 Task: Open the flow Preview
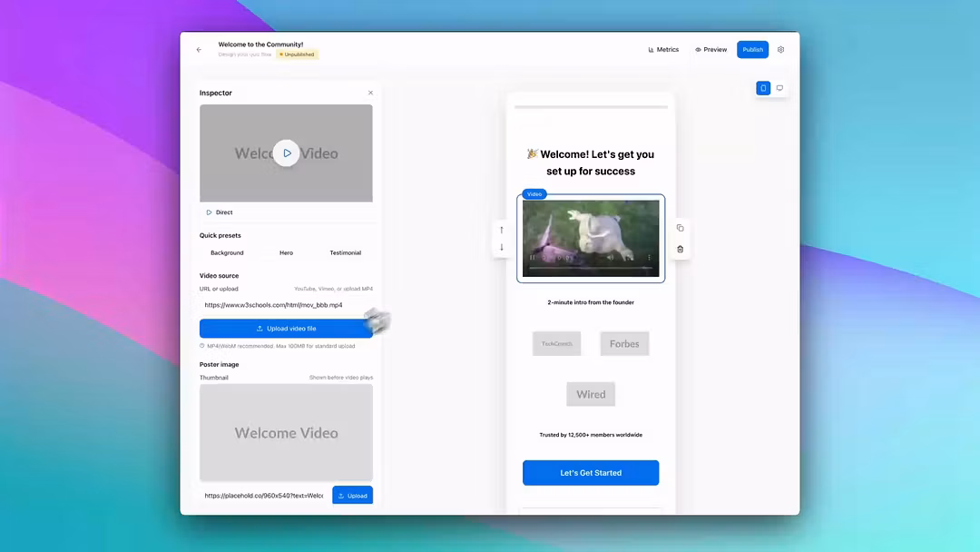[711, 50]
